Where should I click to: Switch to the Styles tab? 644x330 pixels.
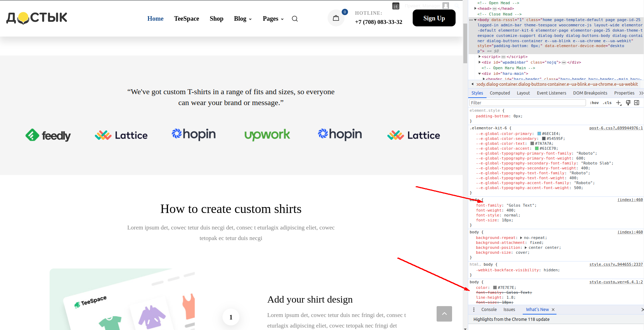(477, 93)
